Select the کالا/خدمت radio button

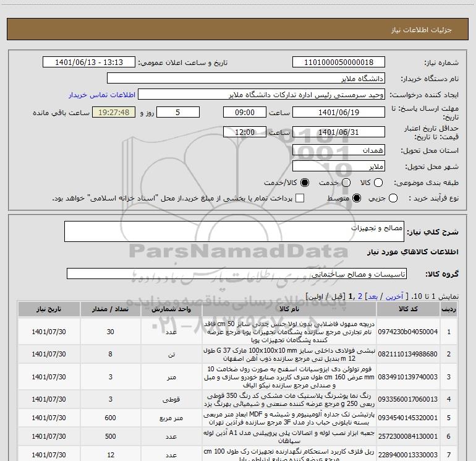pos(305,183)
